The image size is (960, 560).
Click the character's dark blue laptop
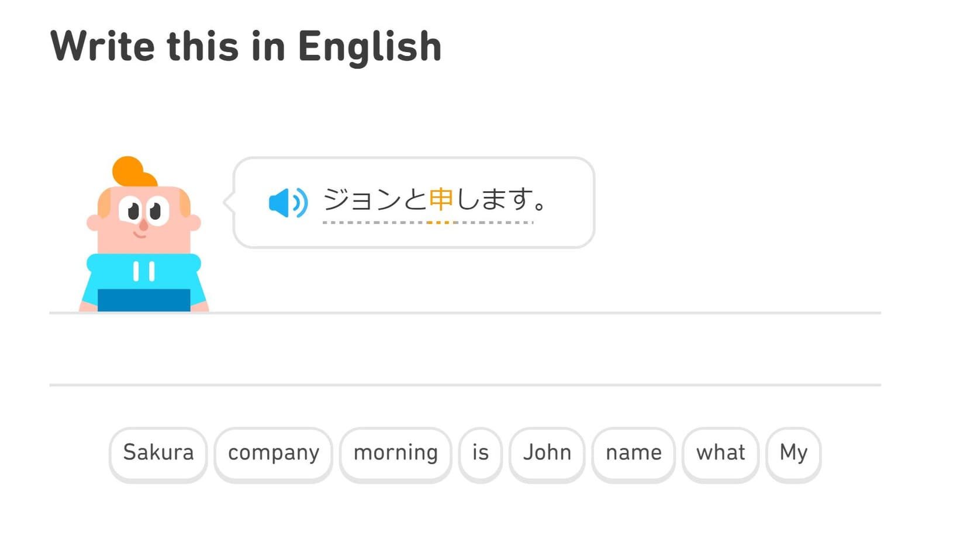click(x=144, y=300)
